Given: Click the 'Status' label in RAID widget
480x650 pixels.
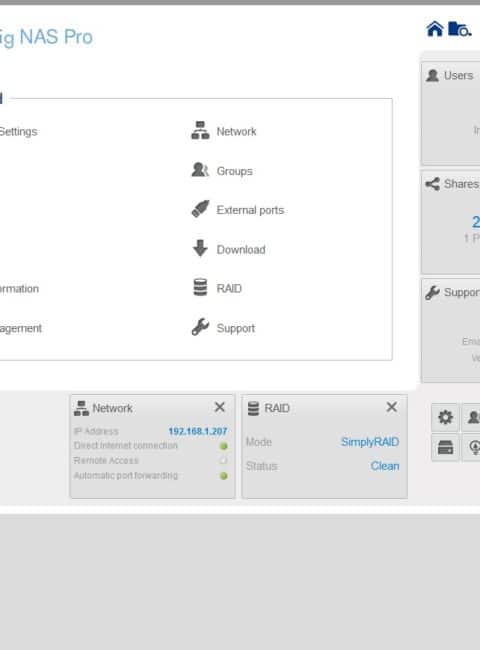Looking at the screenshot, I should click(262, 466).
